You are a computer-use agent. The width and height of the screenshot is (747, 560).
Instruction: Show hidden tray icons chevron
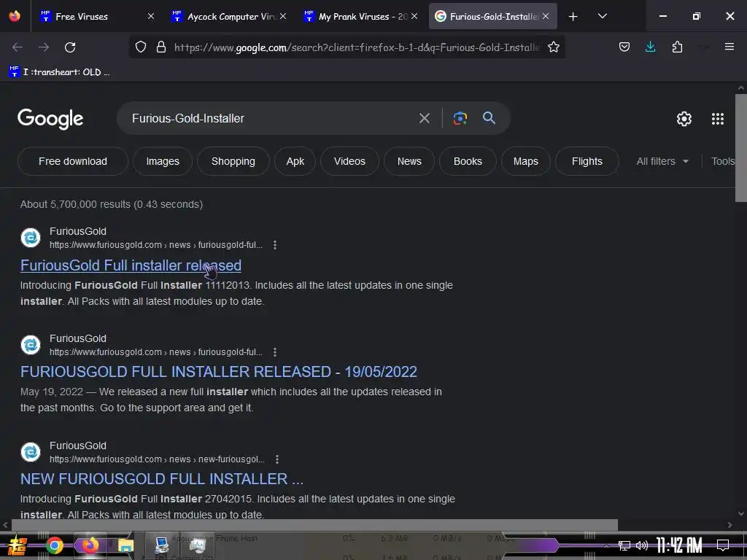606,545
